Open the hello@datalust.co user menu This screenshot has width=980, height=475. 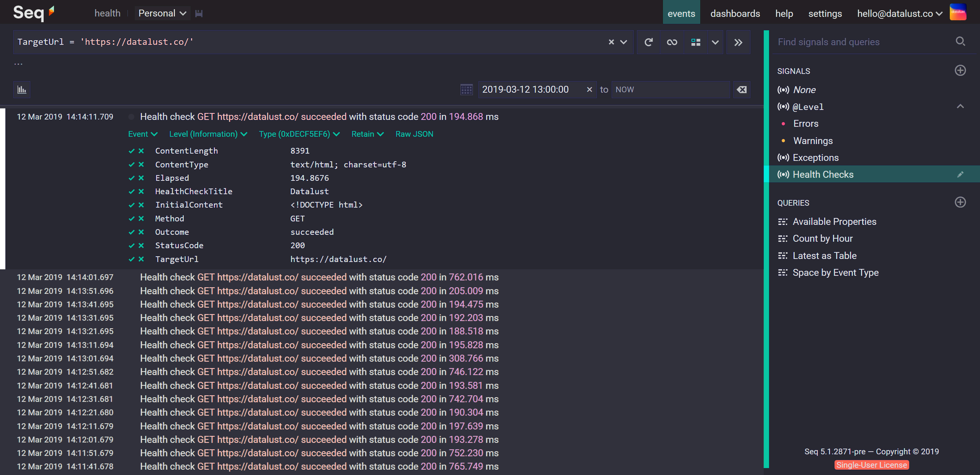(x=900, y=13)
